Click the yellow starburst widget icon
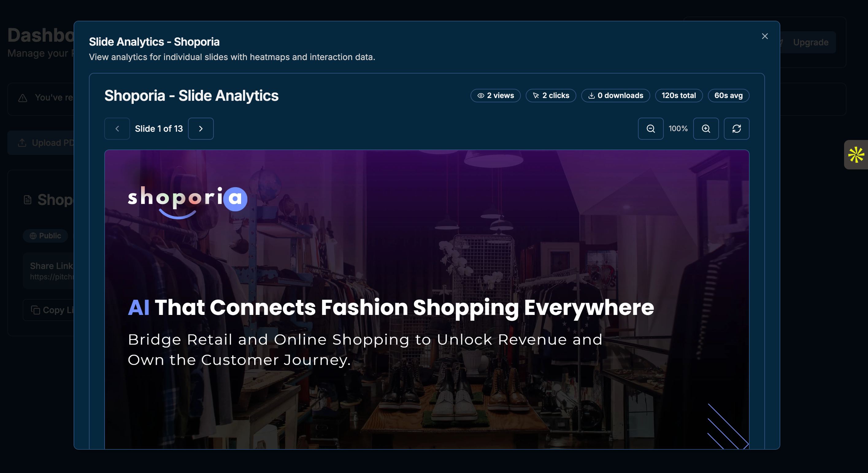 click(x=856, y=154)
